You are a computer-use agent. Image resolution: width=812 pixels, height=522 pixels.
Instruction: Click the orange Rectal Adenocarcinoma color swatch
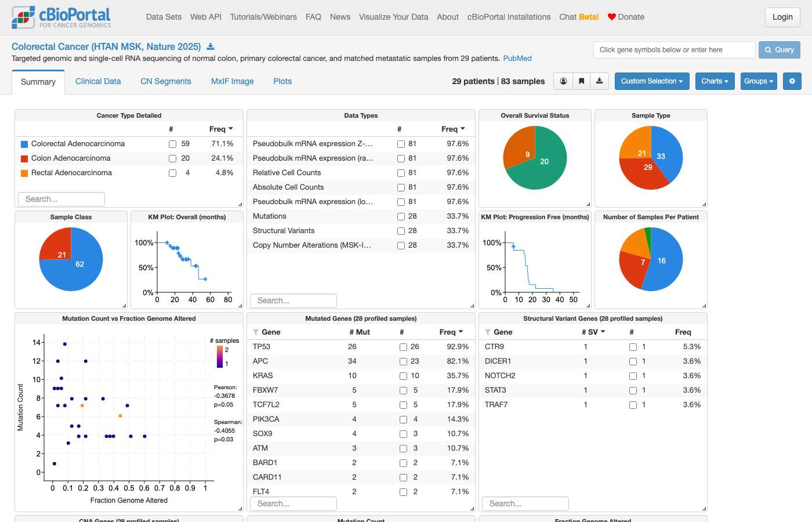24,173
